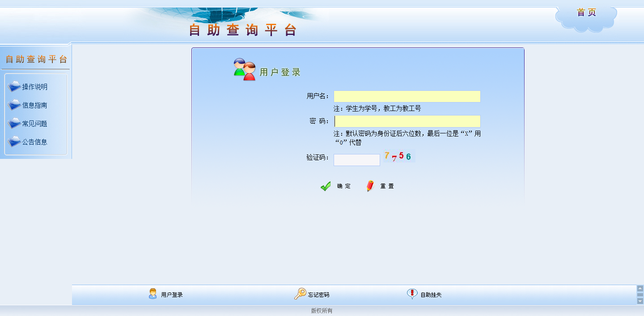Click the red pencil reset icon
Viewport: 644px width, 316px height.
click(x=370, y=186)
